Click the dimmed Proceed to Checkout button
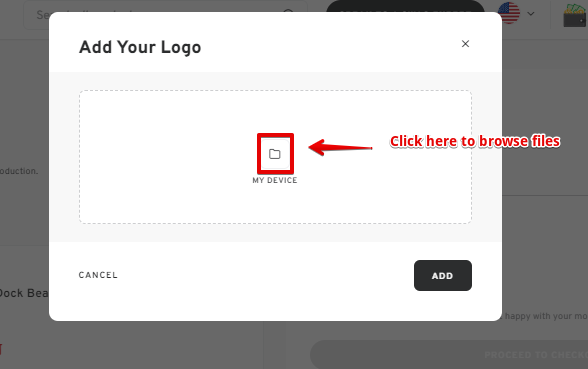This screenshot has height=369, width=588. coord(449,354)
